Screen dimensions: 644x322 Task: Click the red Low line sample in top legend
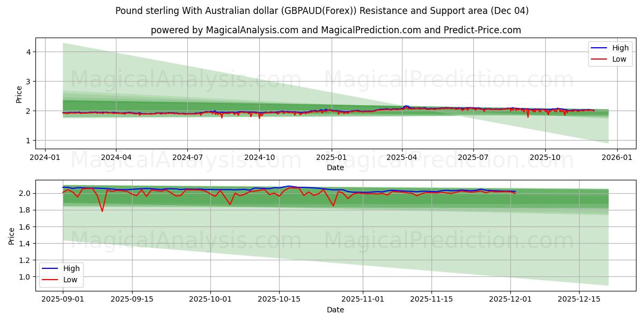tap(599, 58)
